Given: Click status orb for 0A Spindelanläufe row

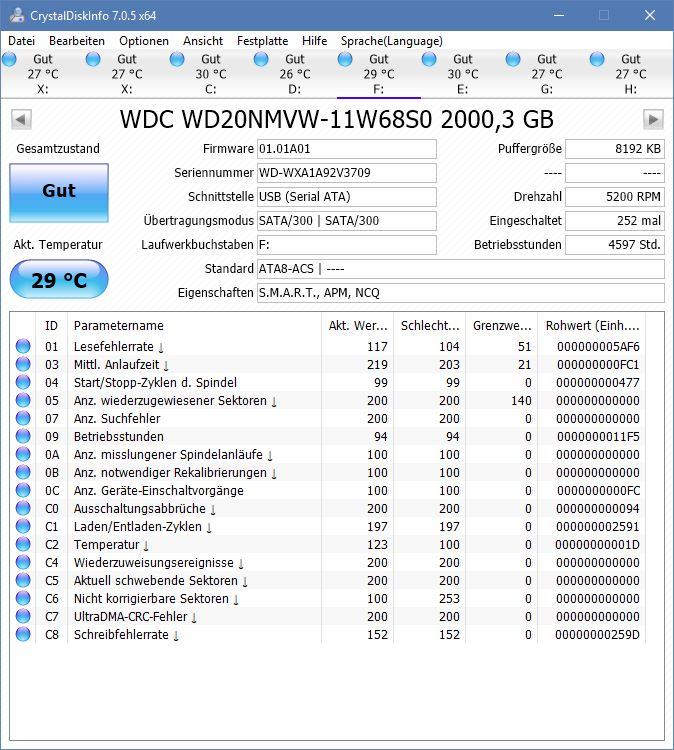Looking at the screenshot, I should point(23,454).
